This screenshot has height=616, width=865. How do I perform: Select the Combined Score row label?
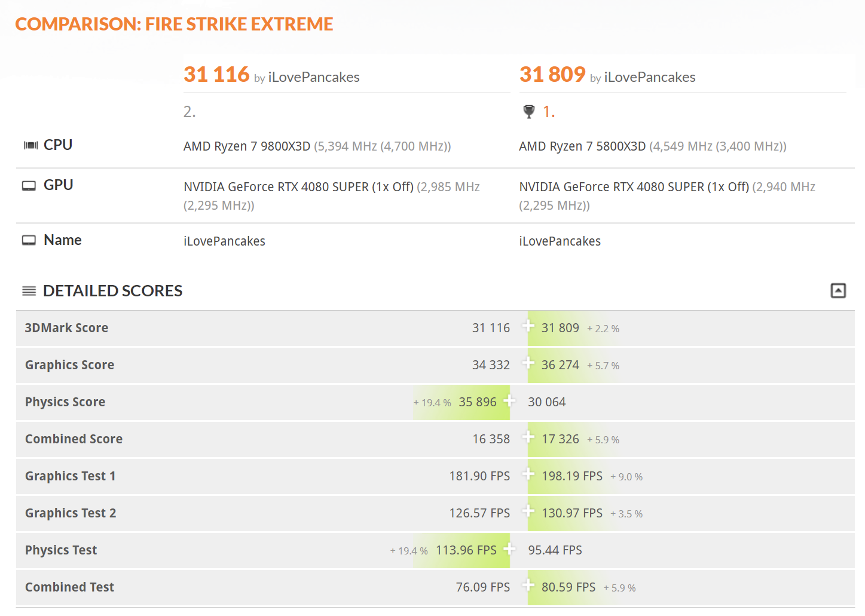74,439
